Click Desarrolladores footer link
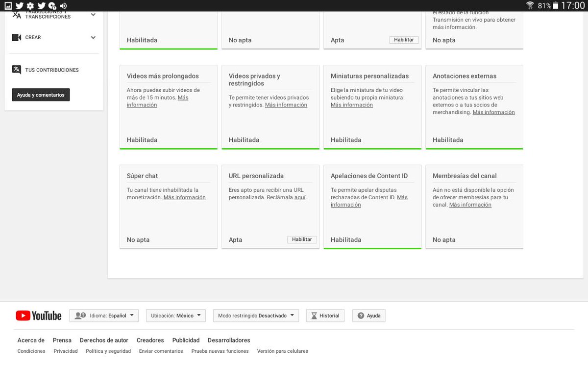Screen dimensions: 588x368 click(x=229, y=340)
